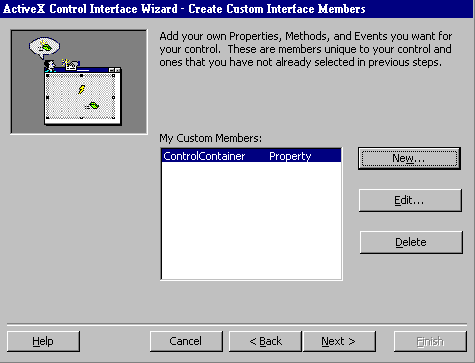475x363 pixels.
Task: Go to previous step with Back
Action: [x=265, y=341]
